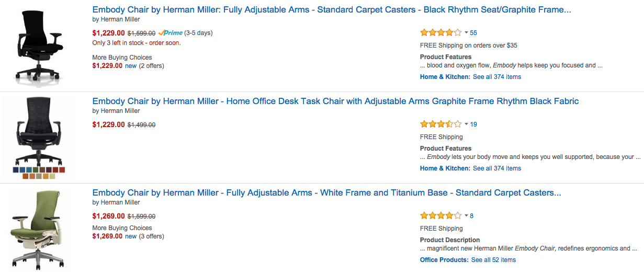Viewport: 644px width, 273px height.
Task: Click the star rating beside 19 reviews
Action: pyautogui.click(x=440, y=124)
